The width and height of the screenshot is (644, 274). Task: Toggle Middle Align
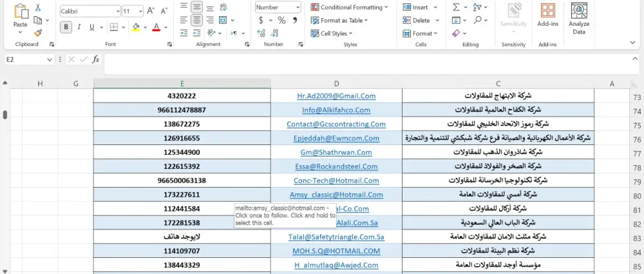pos(196,6)
